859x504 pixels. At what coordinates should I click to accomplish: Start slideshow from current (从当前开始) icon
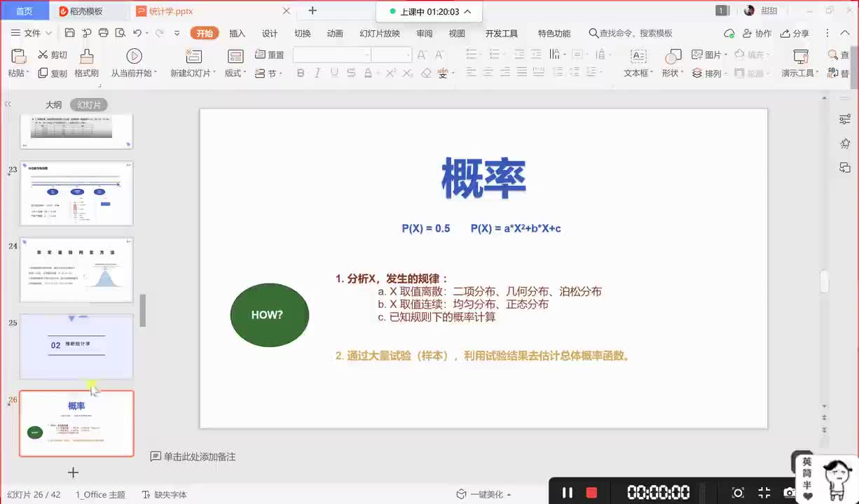pyautogui.click(x=134, y=56)
